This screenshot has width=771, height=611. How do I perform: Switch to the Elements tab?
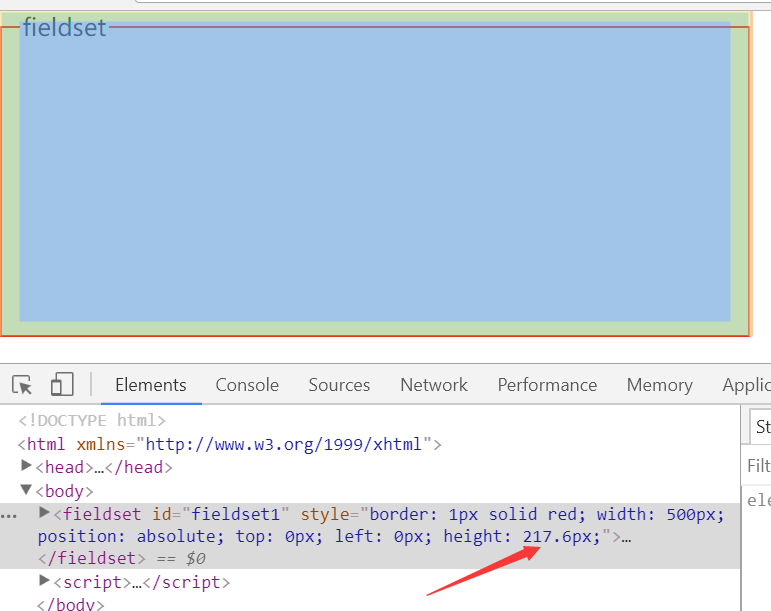click(x=151, y=385)
